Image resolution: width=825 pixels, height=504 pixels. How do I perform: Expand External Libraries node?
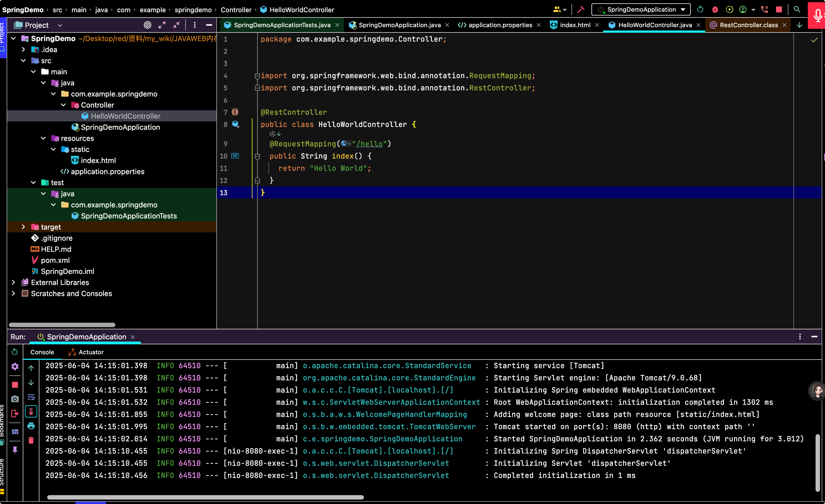click(13, 282)
